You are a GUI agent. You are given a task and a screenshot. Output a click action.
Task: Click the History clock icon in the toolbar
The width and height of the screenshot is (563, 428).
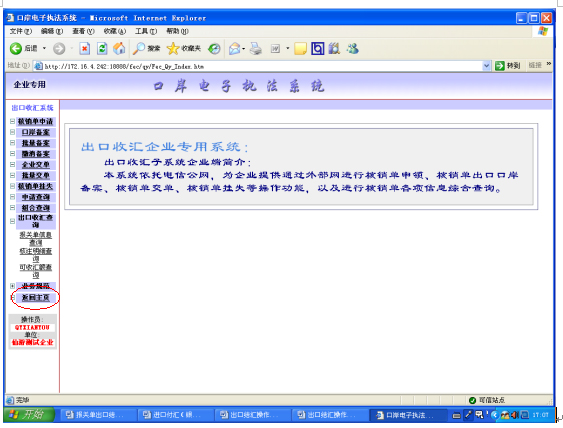tap(214, 48)
